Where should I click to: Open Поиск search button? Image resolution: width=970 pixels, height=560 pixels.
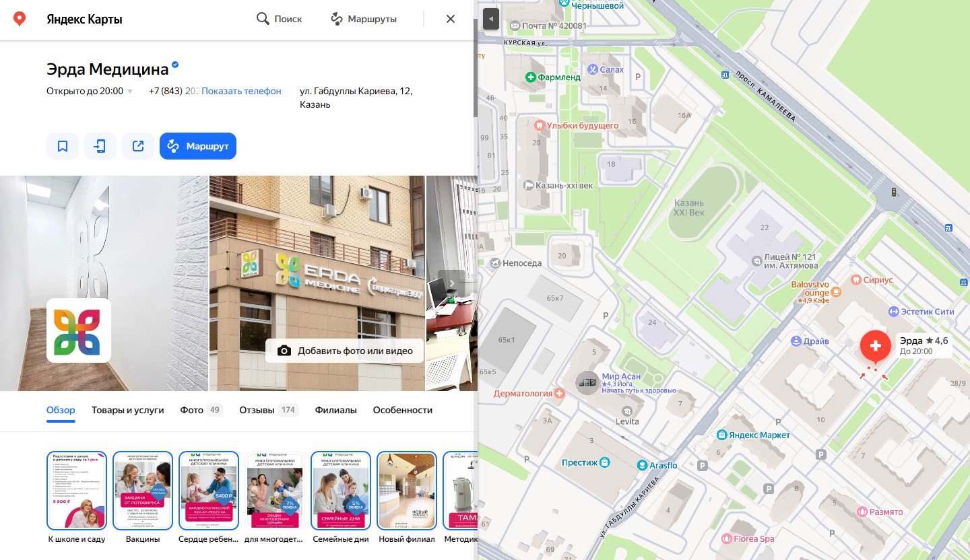(280, 19)
